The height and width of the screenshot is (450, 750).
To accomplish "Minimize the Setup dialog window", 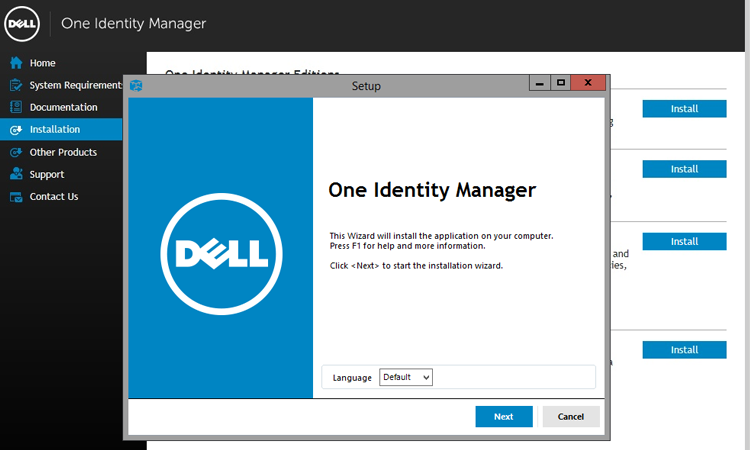I will pyautogui.click(x=540, y=83).
